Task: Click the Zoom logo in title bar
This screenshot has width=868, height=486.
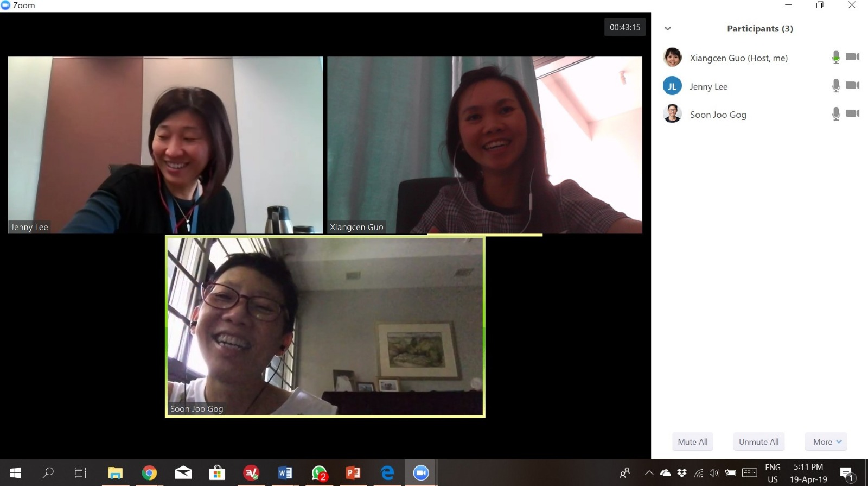Action: 5,5
